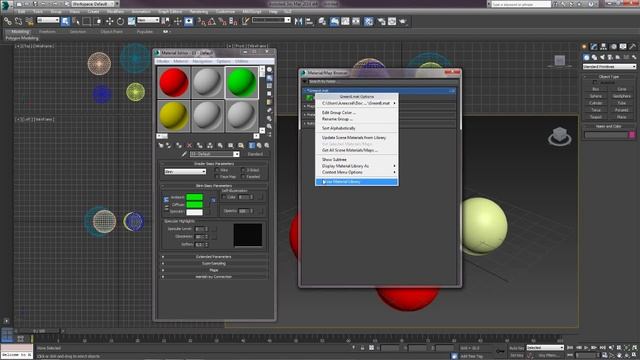This screenshot has width=640, height=360.
Task: Toggle the Self-Illumination Color checkbox
Action: (x=224, y=197)
